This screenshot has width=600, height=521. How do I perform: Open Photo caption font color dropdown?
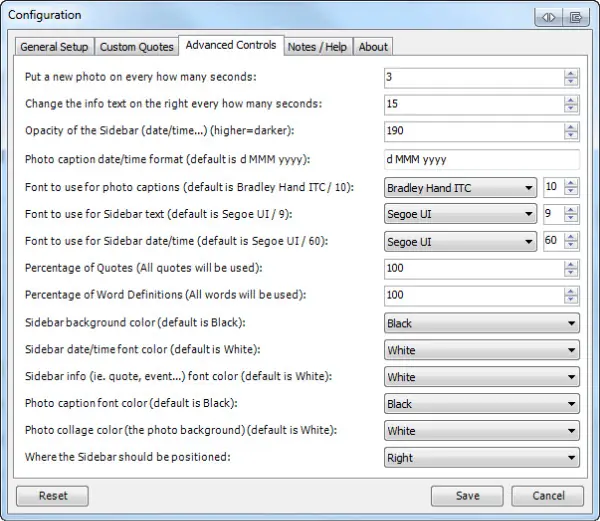(x=482, y=404)
